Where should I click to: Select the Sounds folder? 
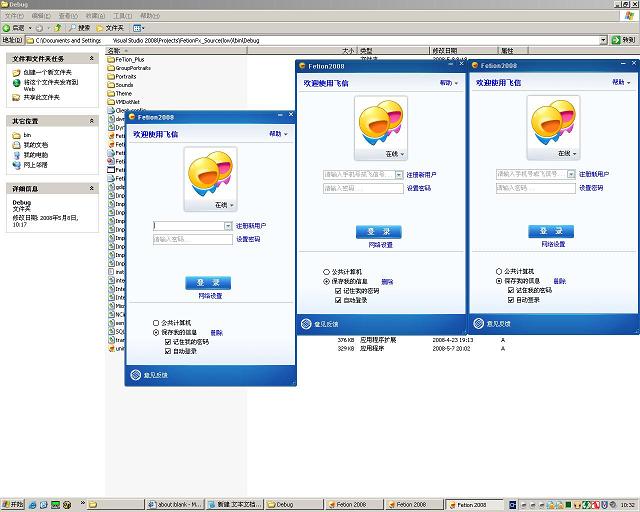coord(120,85)
